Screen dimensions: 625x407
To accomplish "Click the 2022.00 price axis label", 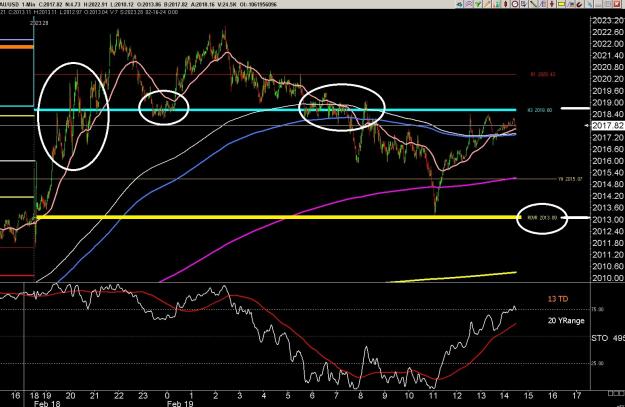I will [x=608, y=44].
